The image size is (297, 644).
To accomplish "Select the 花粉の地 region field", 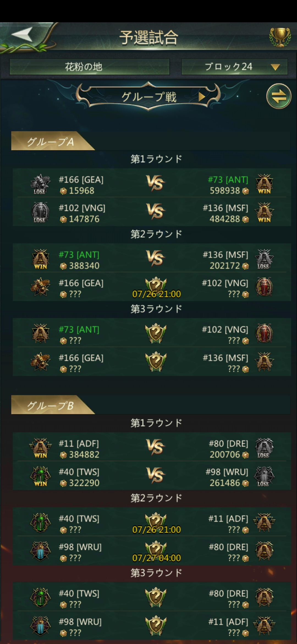I will point(89,67).
